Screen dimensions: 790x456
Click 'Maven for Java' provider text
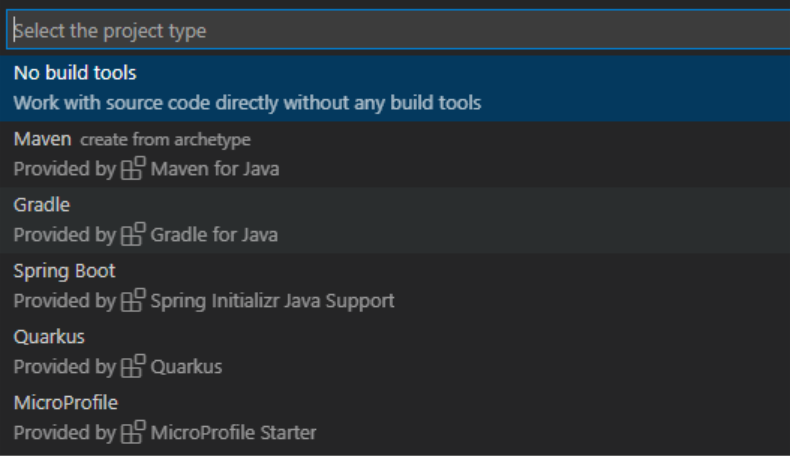215,169
